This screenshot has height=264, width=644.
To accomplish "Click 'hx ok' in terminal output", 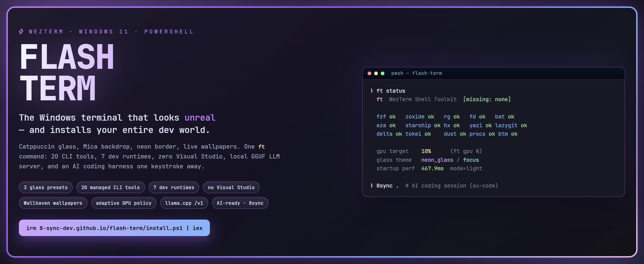I will 452,125.
